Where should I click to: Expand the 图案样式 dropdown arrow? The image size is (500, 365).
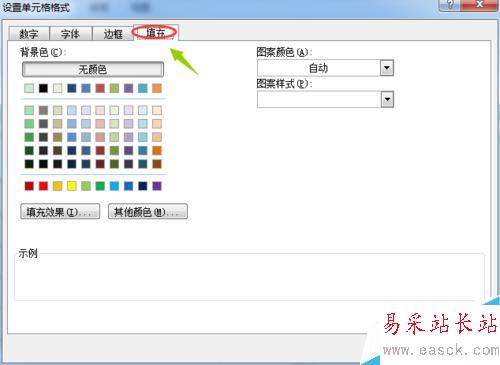(387, 99)
